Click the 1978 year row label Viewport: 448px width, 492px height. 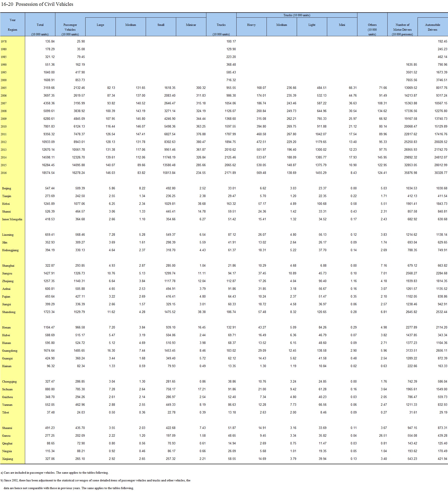(4, 42)
